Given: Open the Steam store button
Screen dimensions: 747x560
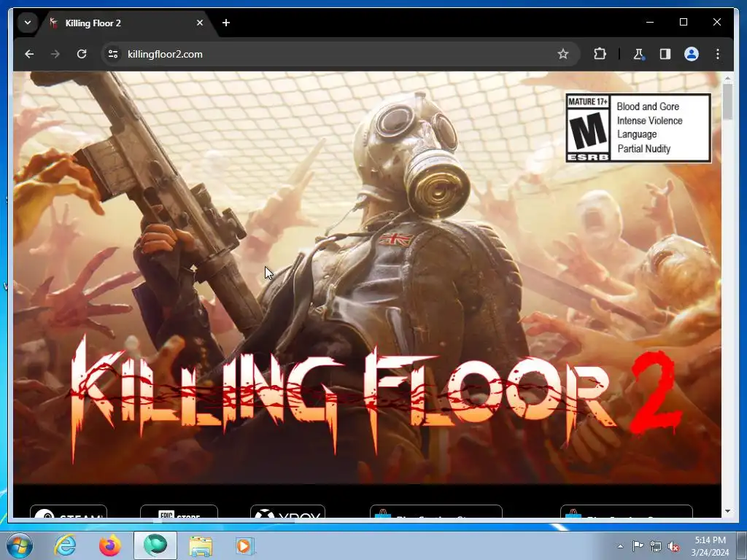Looking at the screenshot, I should click(x=68, y=511).
